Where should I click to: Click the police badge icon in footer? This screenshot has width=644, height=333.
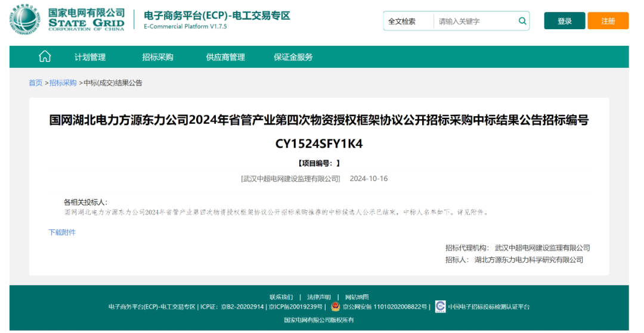[x=335, y=307]
